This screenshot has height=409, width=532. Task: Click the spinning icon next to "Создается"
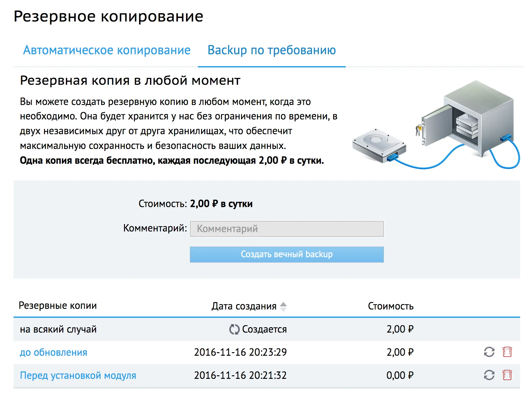tap(234, 329)
